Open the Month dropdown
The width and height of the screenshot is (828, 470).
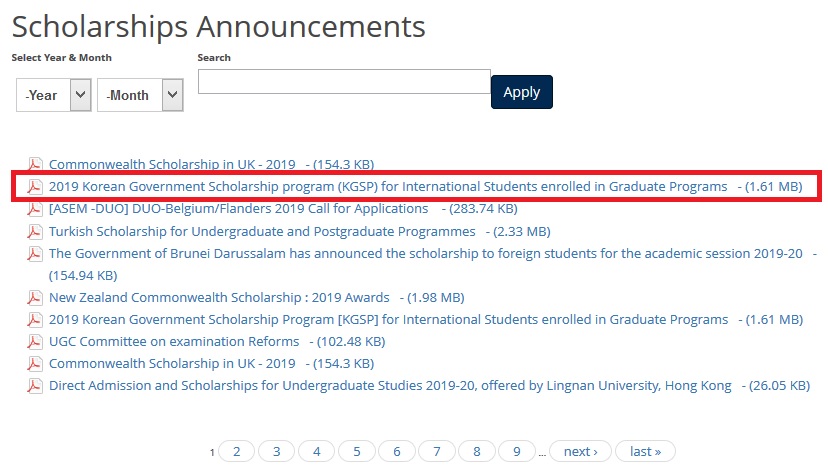point(140,95)
